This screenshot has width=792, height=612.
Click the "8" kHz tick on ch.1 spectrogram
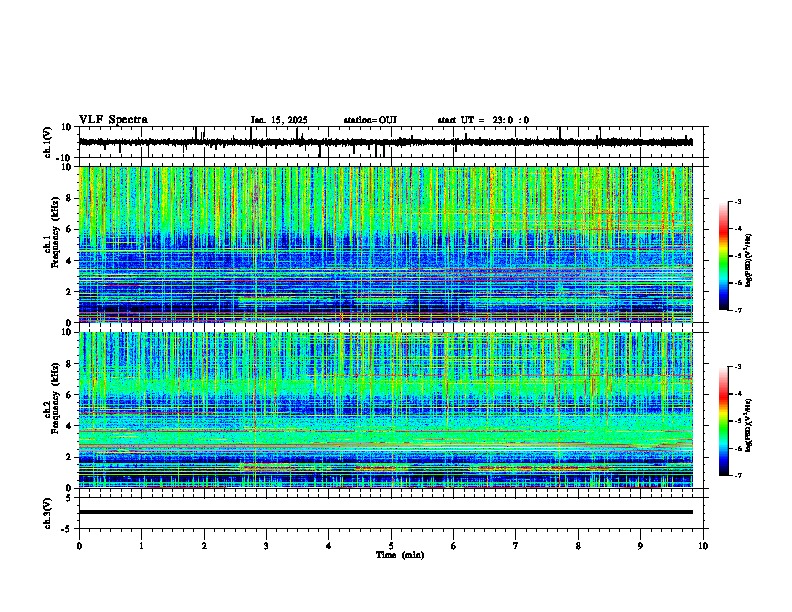click(70, 198)
